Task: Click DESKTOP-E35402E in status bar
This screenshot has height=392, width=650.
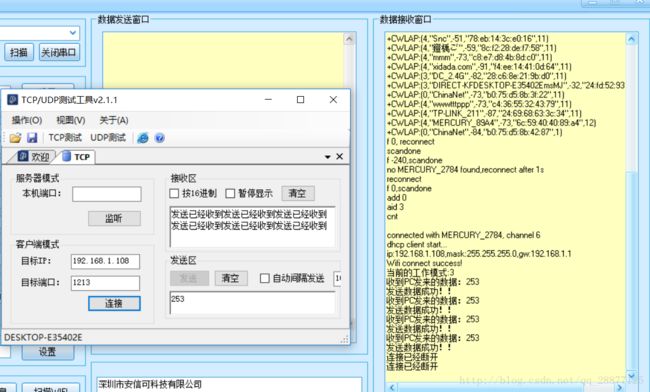Action: (43, 337)
